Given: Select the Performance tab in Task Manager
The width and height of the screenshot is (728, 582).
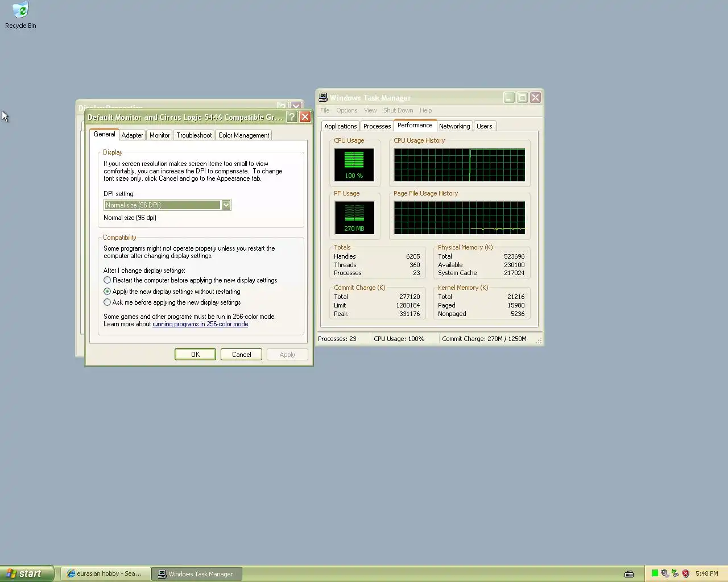Looking at the screenshot, I should [x=415, y=125].
